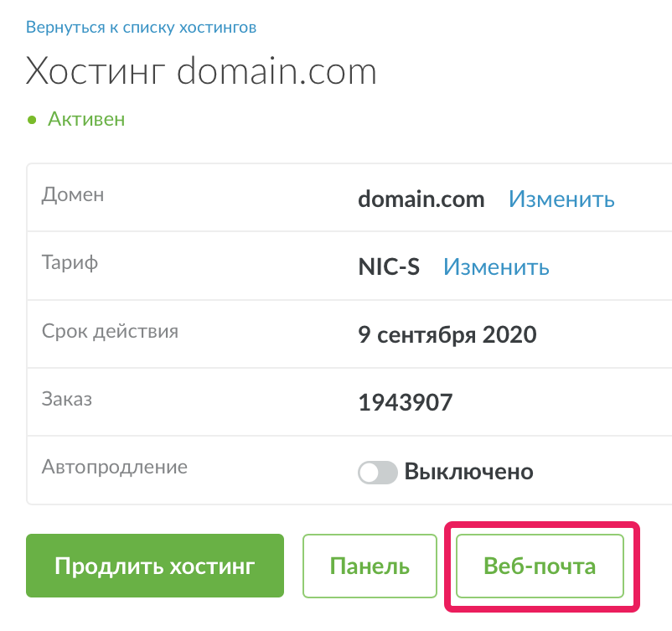This screenshot has width=672, height=631.
Task: Click 'Изменить' next to domain.com
Action: pyautogui.click(x=561, y=199)
